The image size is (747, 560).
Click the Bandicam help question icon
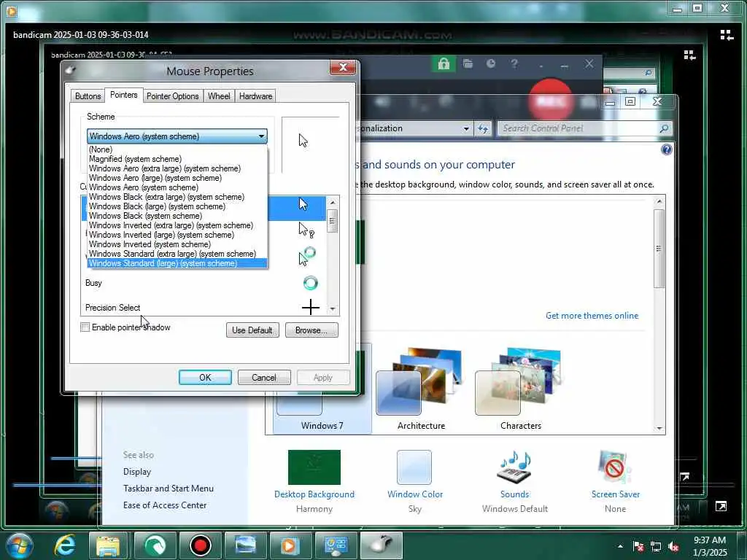tap(514, 63)
